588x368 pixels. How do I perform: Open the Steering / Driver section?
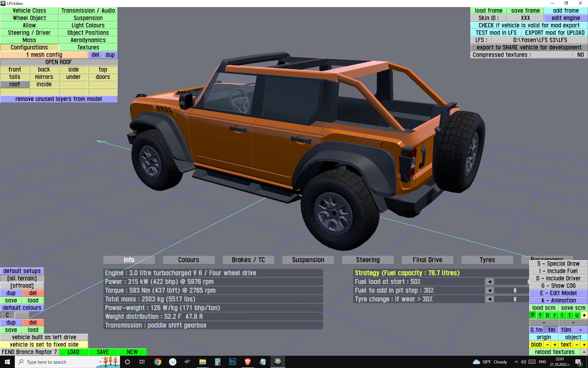point(29,33)
